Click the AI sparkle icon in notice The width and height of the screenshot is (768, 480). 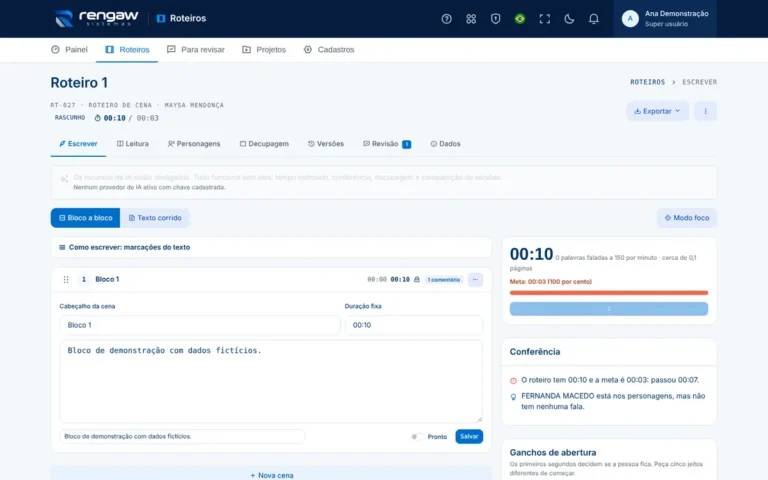pyautogui.click(x=64, y=179)
